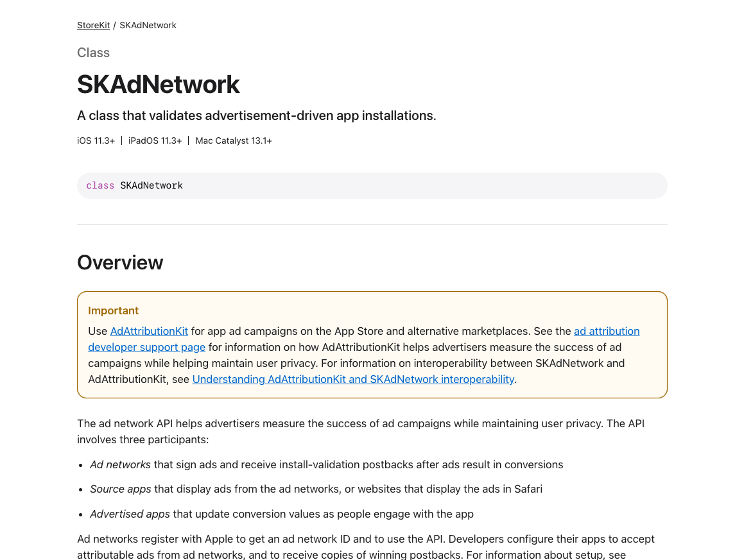Open the AdAttributionKit link
This screenshot has height=560, width=744.
click(x=149, y=331)
